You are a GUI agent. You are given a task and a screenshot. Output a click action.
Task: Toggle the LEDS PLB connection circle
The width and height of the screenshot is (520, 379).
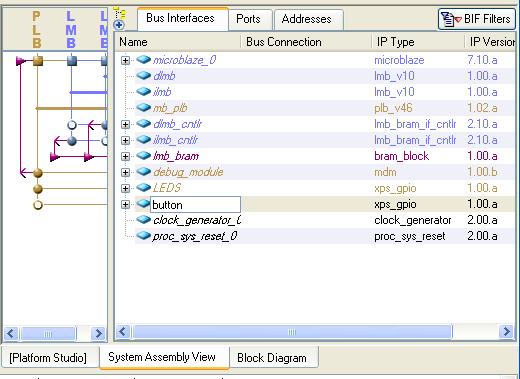[x=38, y=189]
